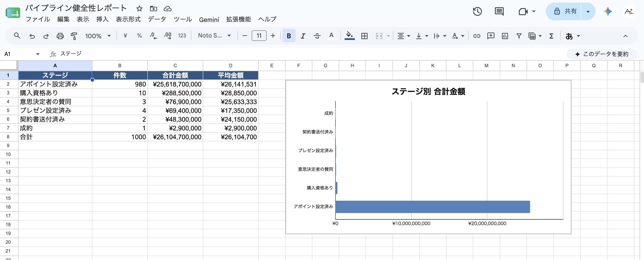Open the ツール menu
644x260 pixels.
183,19
